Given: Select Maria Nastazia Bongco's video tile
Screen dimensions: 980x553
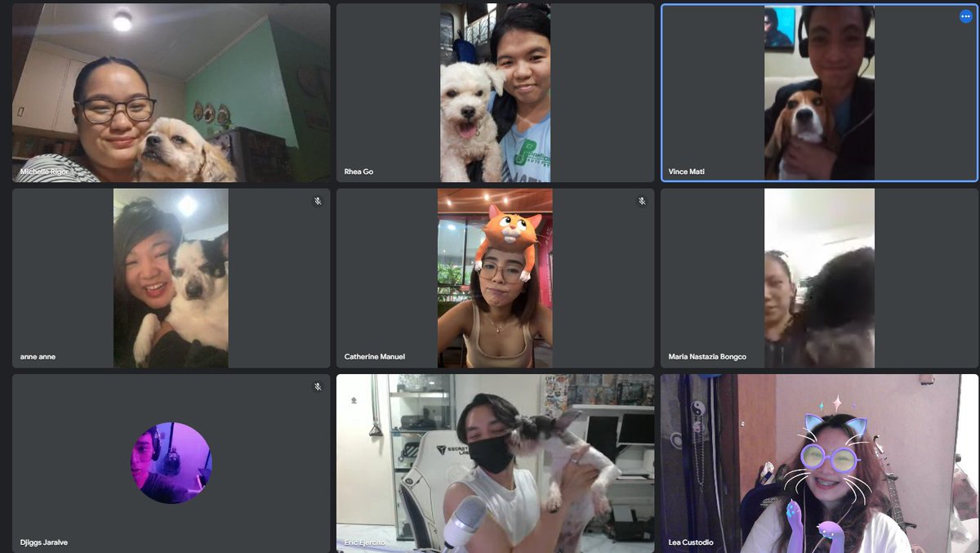Looking at the screenshot, I should [x=819, y=279].
